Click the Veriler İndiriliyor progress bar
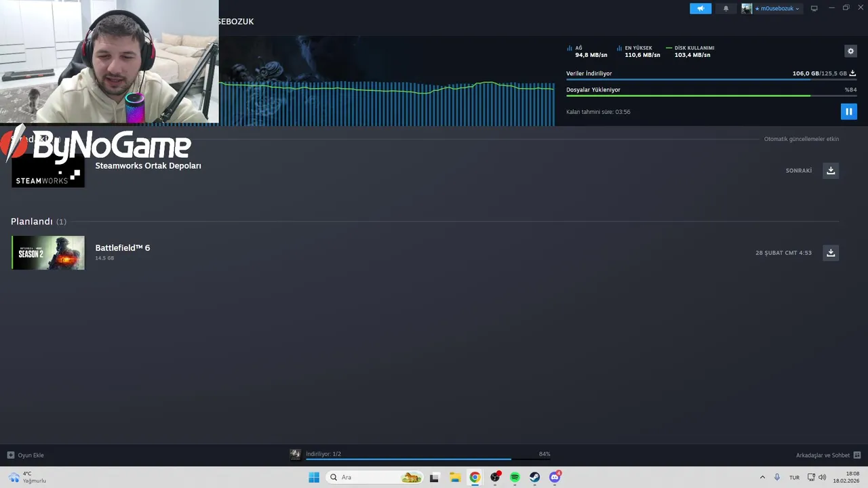Image resolution: width=868 pixels, height=488 pixels. (711, 80)
